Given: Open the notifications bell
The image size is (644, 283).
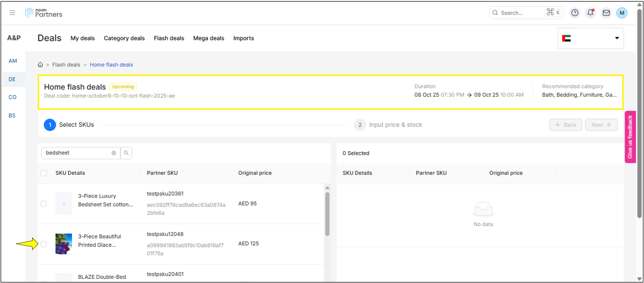Looking at the screenshot, I should tap(590, 13).
